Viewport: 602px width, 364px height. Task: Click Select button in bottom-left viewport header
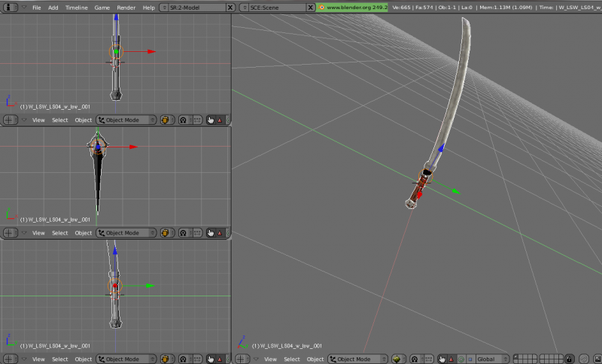[x=59, y=359]
